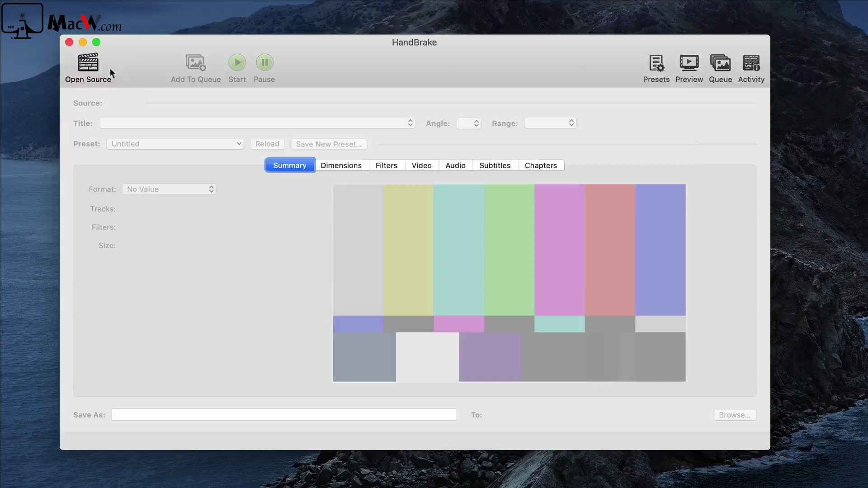Open the Preview window icon

coord(689,63)
